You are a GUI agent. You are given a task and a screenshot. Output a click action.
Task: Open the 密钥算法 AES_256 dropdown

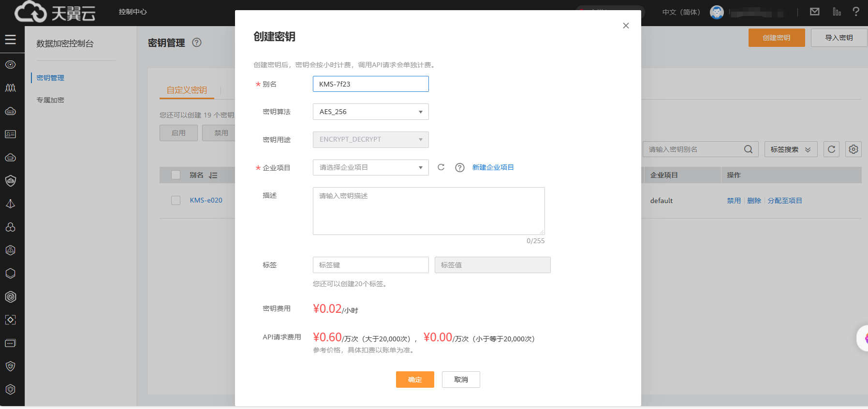click(370, 112)
